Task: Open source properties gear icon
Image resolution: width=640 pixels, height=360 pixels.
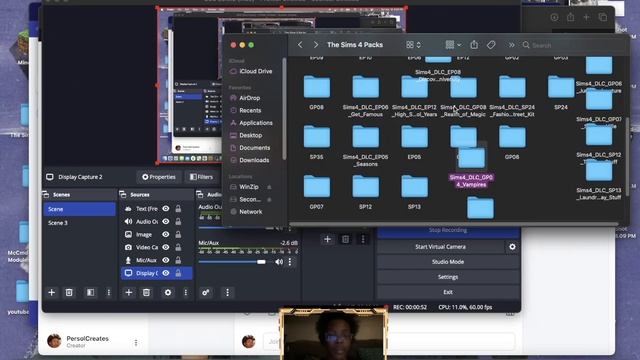Action: click(168, 292)
